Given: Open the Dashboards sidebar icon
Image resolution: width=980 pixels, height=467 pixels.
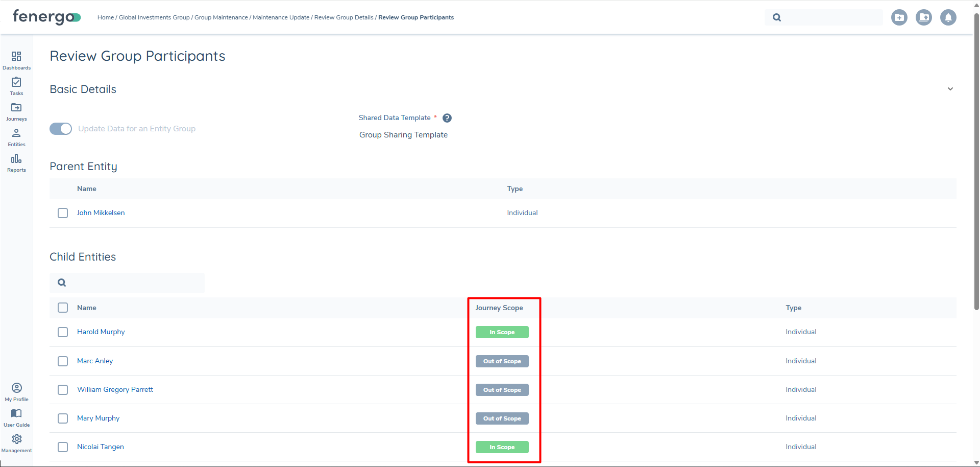Looking at the screenshot, I should [x=16, y=57].
